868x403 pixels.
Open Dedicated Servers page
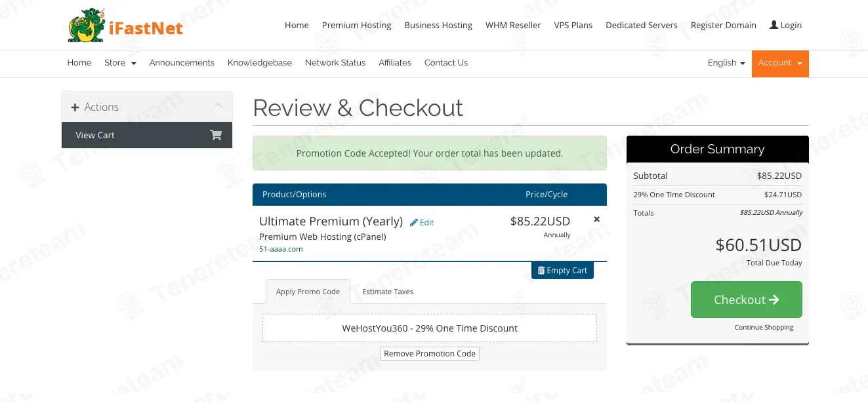click(x=642, y=26)
